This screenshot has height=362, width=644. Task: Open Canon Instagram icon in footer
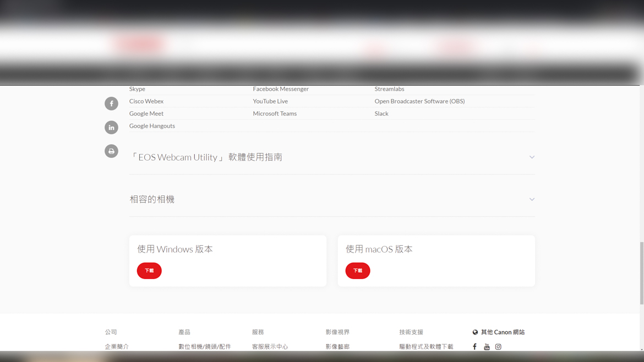coord(498,347)
